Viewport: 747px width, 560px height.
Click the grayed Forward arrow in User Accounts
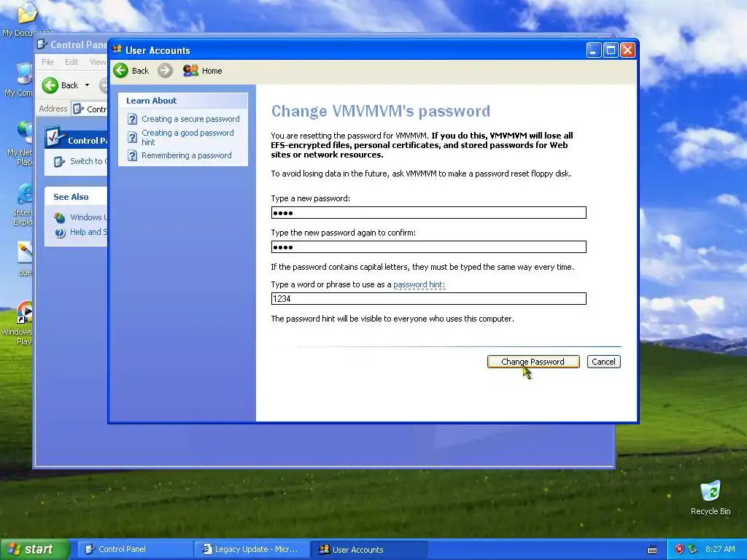coord(166,71)
